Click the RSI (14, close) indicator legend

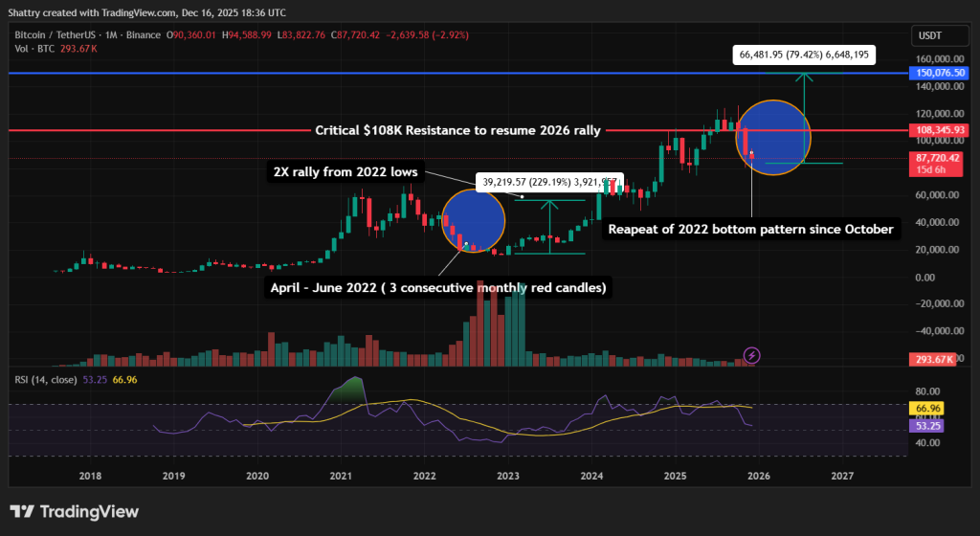click(x=46, y=379)
